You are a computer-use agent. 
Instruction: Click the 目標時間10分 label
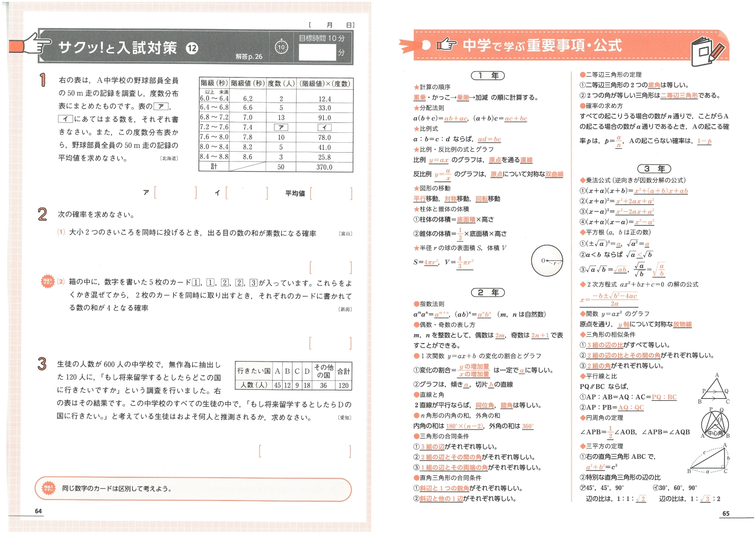(322, 38)
